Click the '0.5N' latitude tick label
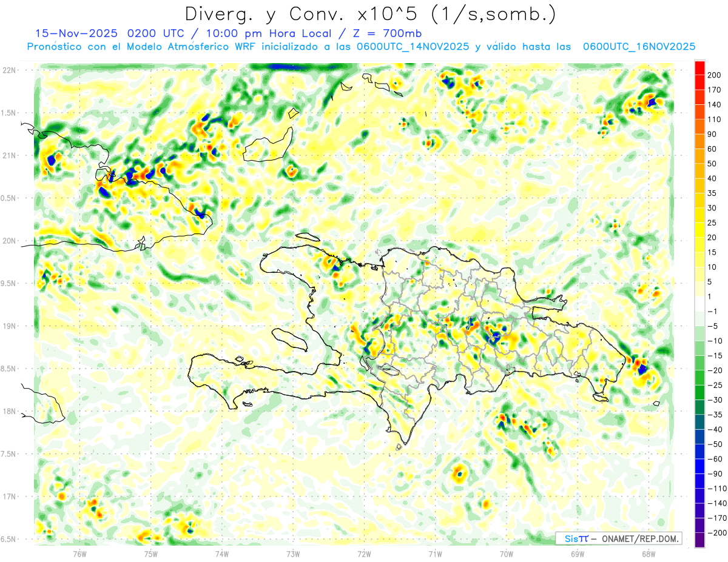This screenshot has height=562, width=728. pyautogui.click(x=9, y=198)
